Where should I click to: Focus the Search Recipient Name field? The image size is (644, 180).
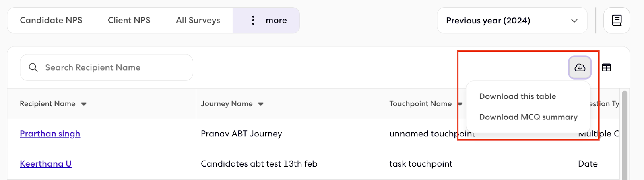pos(106,67)
